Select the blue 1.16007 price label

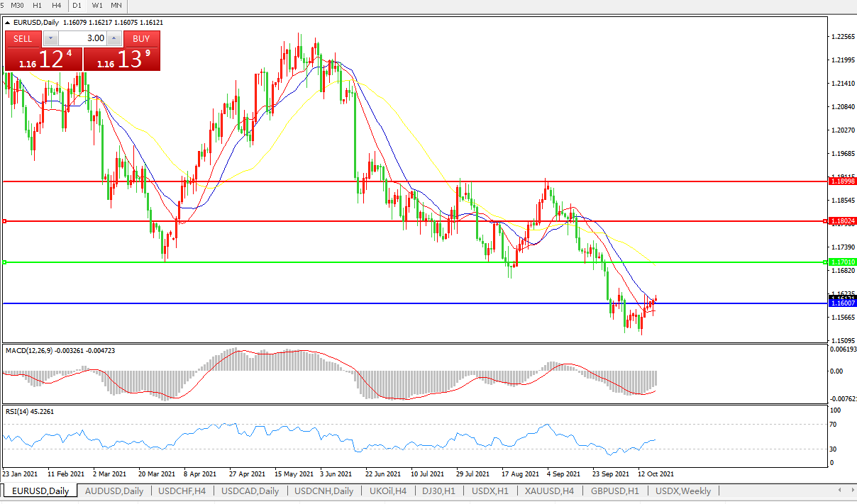[x=843, y=303]
